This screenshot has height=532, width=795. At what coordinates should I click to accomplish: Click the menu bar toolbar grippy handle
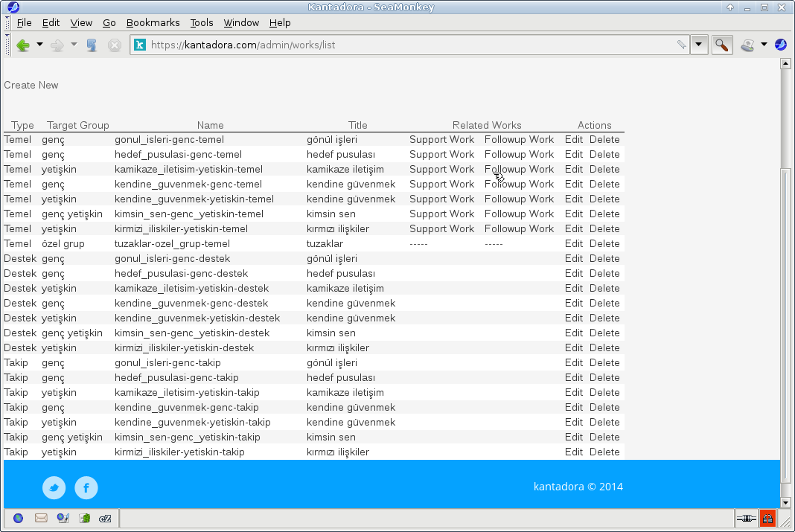7,23
